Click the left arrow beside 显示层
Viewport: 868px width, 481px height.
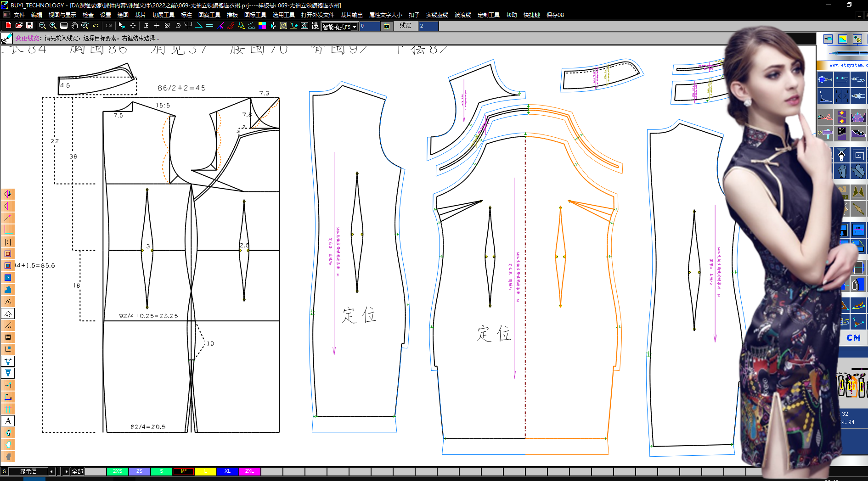pos(51,471)
